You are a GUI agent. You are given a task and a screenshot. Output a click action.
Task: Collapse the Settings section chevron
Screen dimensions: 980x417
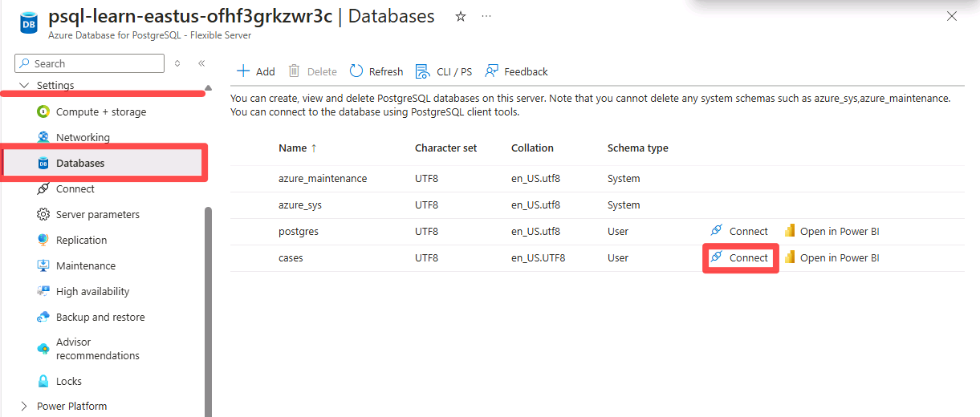click(23, 85)
